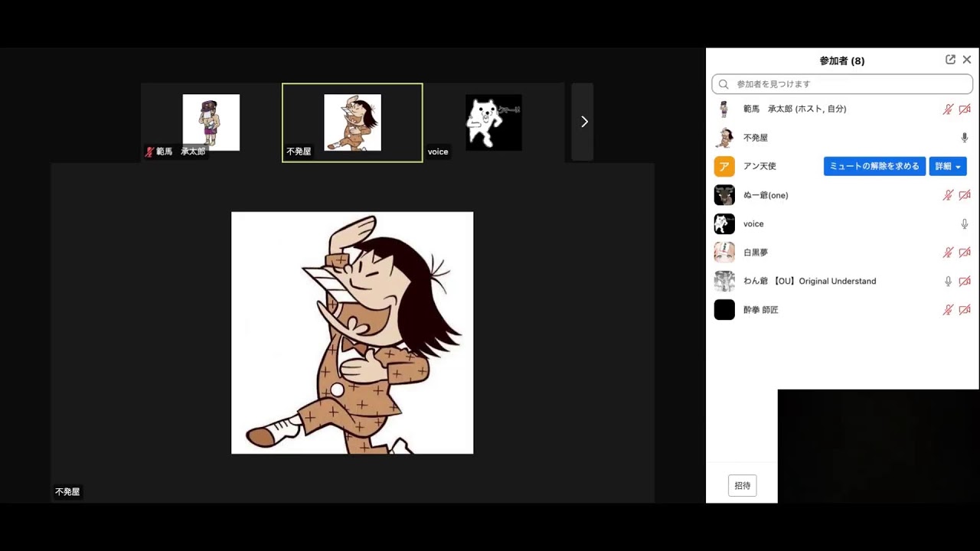Viewport: 980px width, 551px height.
Task: Select 範馬 承太郎's video thumbnail
Action: (211, 122)
